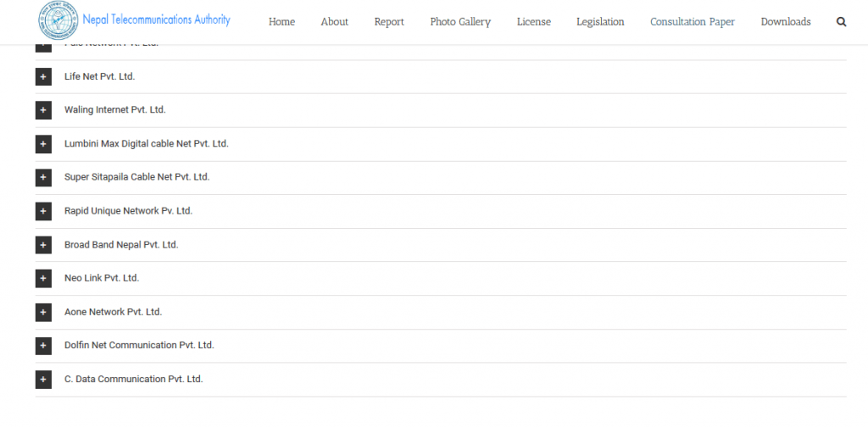Click plus icon for Super Sitapaila Cable Net
Screen dimensions: 868x428
[x=43, y=178]
